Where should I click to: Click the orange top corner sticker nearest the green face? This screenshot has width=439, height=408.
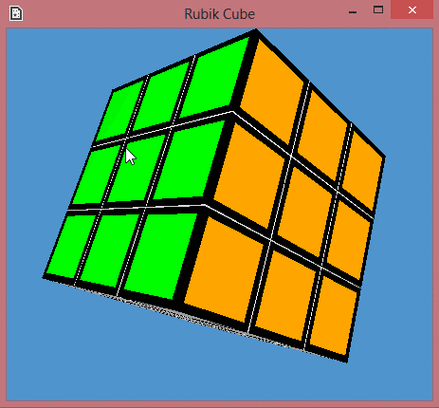272,91
